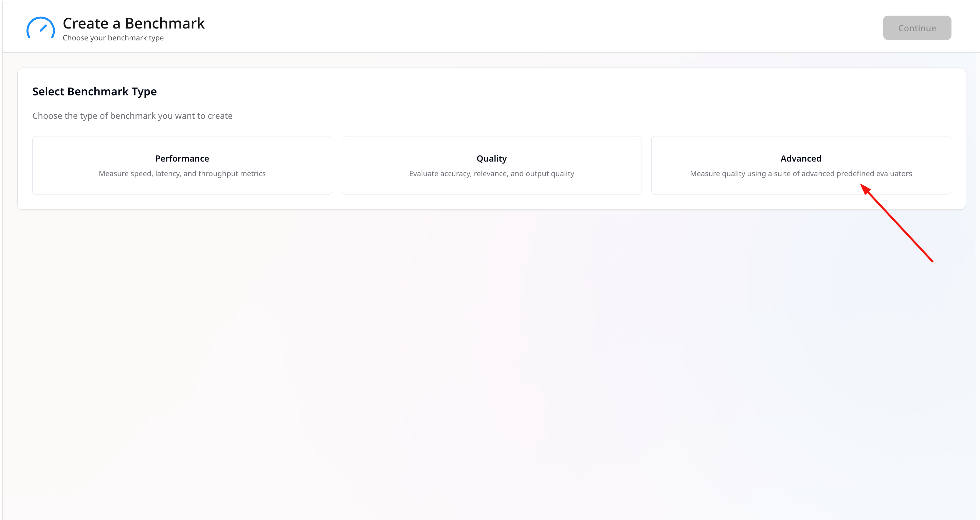The height and width of the screenshot is (520, 980).
Task: Click the 'Choose your benchmark type' subtitle
Action: [113, 38]
